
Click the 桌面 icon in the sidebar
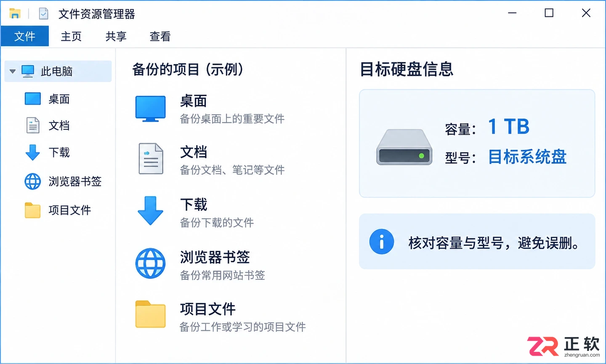(x=33, y=99)
